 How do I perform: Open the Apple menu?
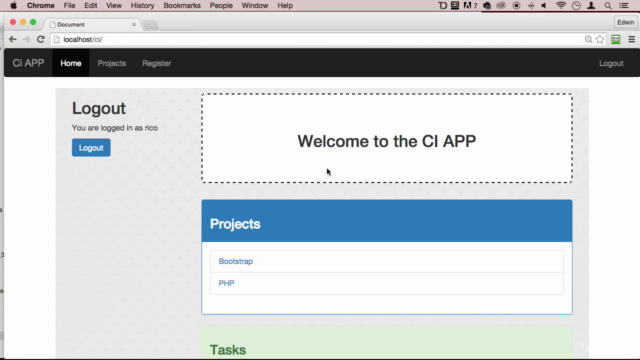(13, 6)
